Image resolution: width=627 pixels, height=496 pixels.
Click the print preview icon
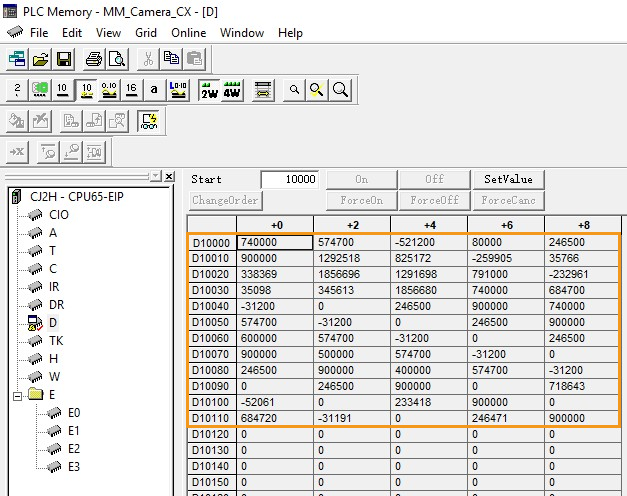tap(117, 59)
